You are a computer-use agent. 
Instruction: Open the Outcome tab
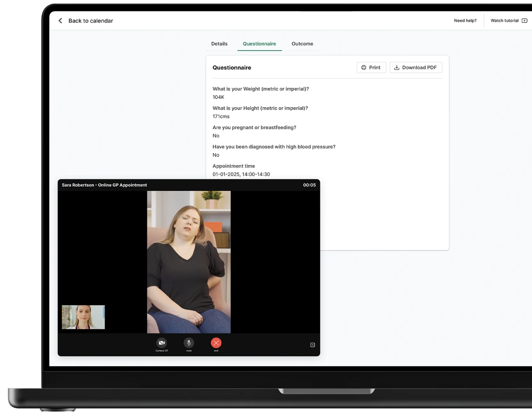point(302,44)
